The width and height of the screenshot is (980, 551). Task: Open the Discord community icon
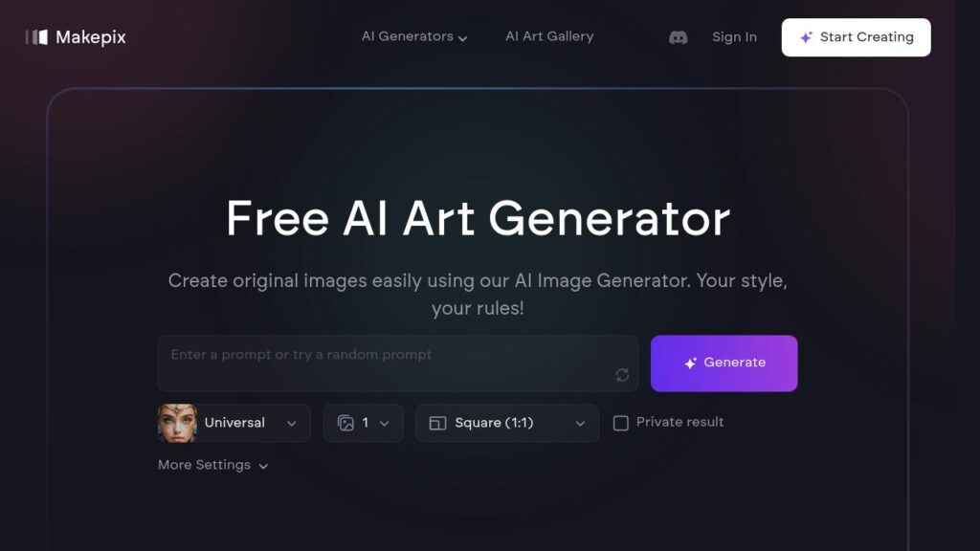pyautogui.click(x=679, y=37)
